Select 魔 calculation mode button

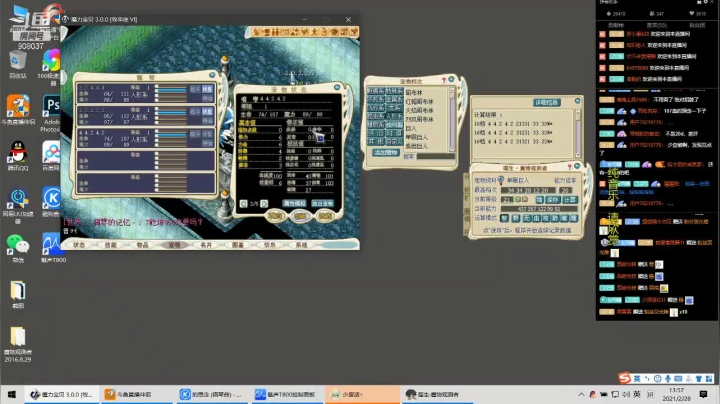574,218
